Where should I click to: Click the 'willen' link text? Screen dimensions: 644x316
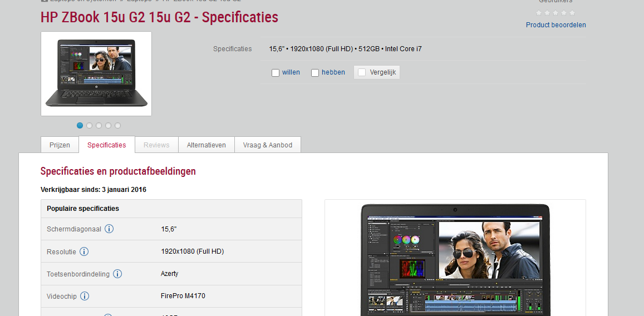pos(291,72)
